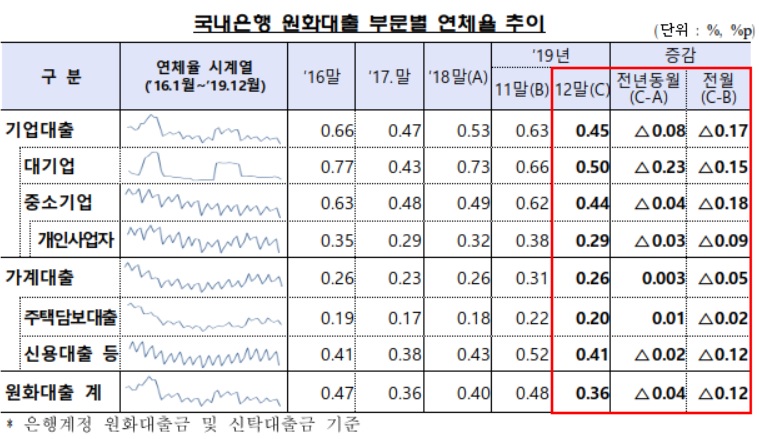The height and width of the screenshot is (439, 759).
Task: Select the 전월 (C-B) column header
Action: 718,88
